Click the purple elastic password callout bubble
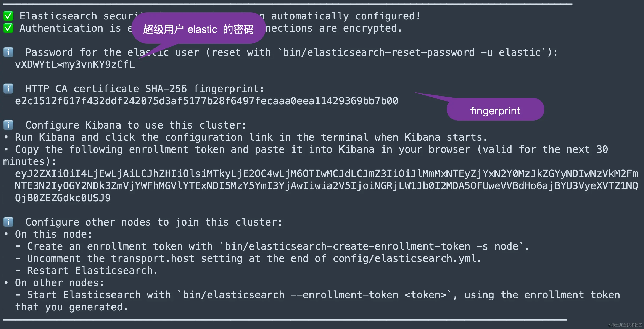Image resolution: width=644 pixels, height=329 pixels. pyautogui.click(x=198, y=28)
